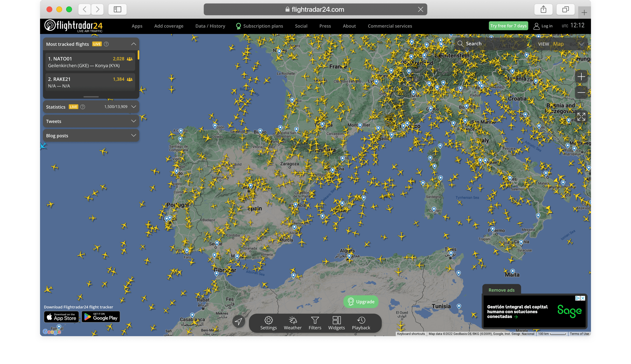Collapse the Most tracked flights panel
Viewport: 631px width, 364px height.
click(134, 44)
